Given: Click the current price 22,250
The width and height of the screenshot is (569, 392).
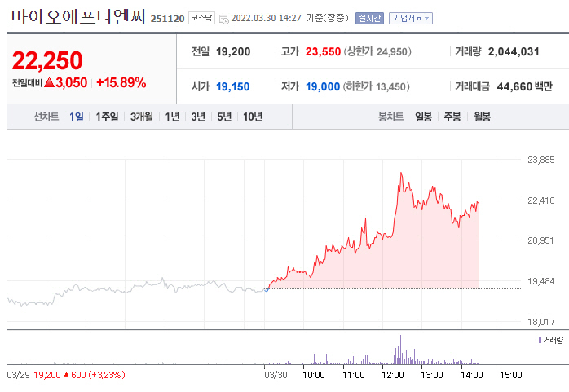Looking at the screenshot, I should (47, 59).
